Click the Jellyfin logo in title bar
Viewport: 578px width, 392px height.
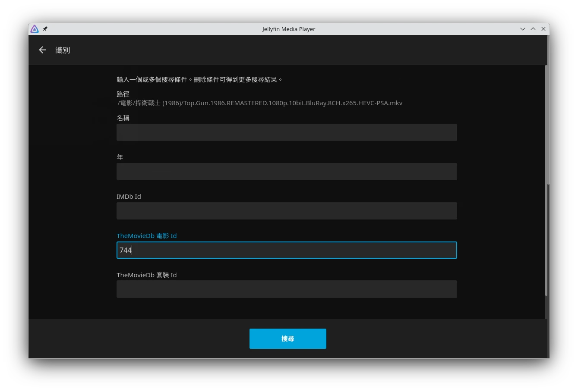(35, 29)
